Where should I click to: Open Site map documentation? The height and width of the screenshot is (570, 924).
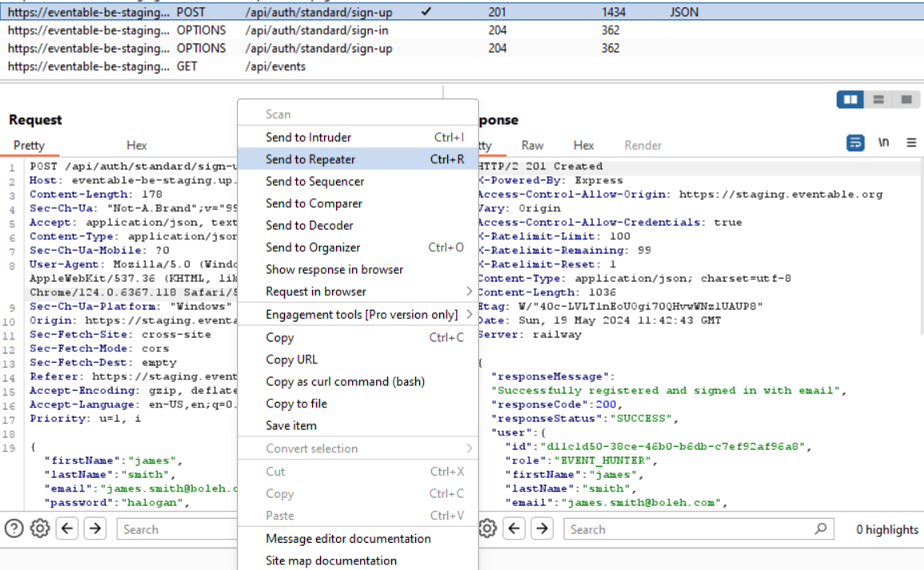pos(358,560)
